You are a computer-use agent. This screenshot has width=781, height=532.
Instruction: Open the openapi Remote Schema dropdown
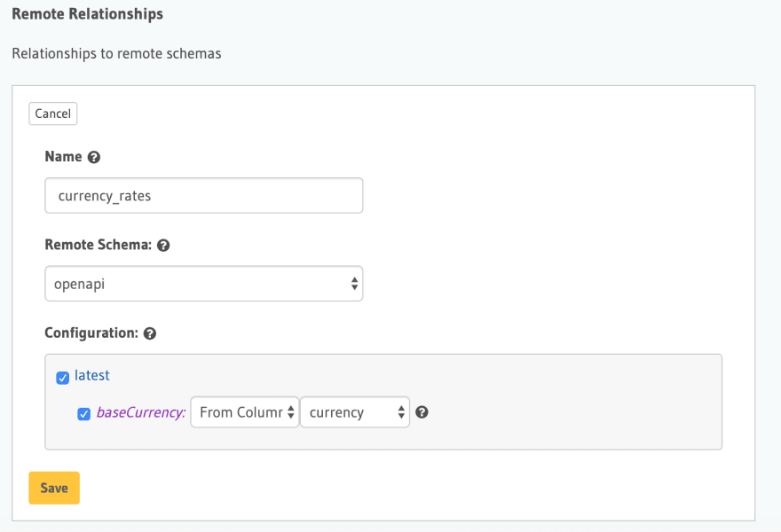coord(204,284)
